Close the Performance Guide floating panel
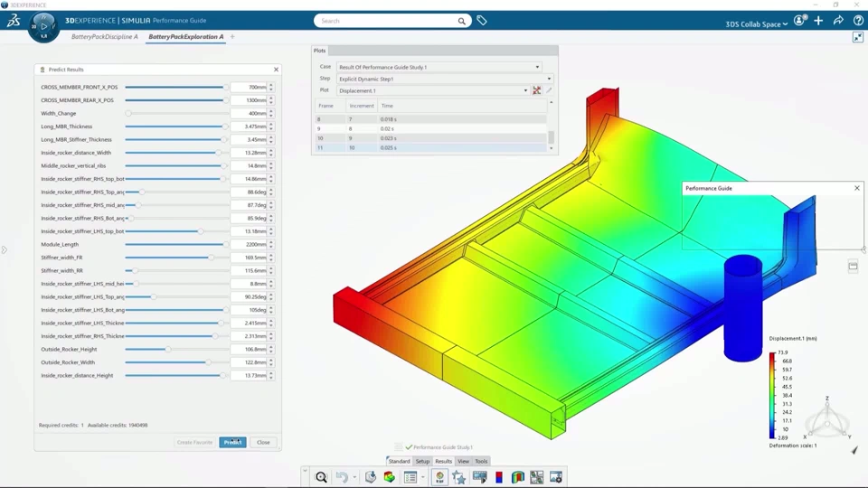This screenshot has height=488, width=868. (857, 188)
